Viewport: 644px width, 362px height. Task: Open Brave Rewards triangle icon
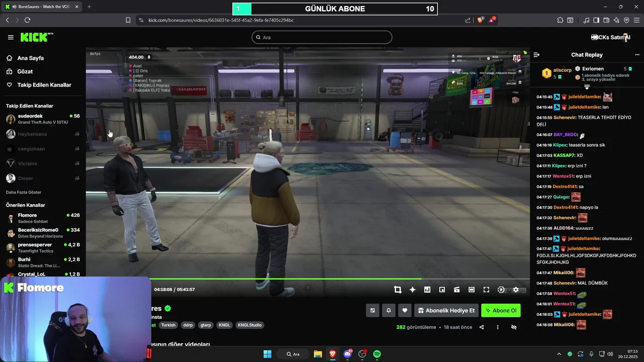tap(493, 20)
